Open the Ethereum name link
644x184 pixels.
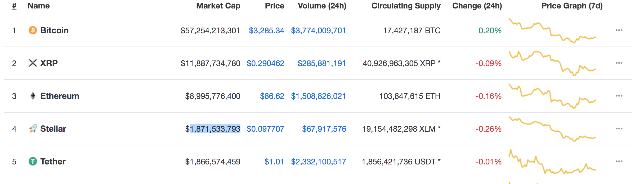point(60,96)
